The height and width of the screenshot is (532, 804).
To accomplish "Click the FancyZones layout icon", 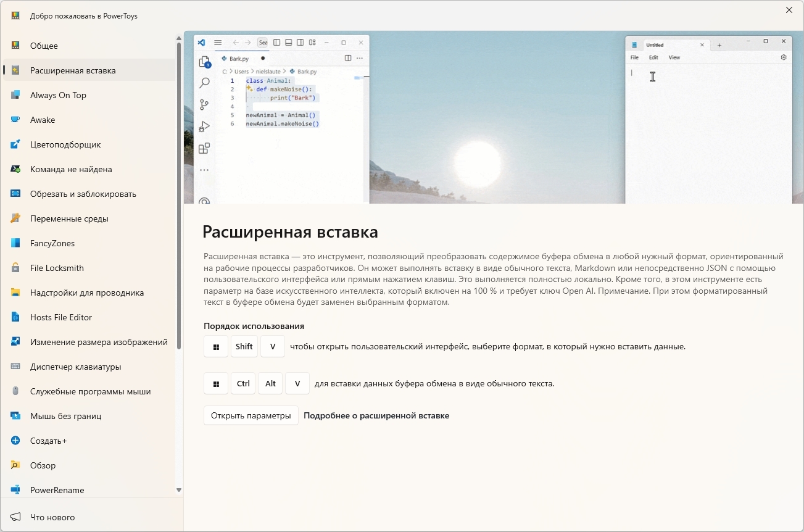I will point(16,243).
